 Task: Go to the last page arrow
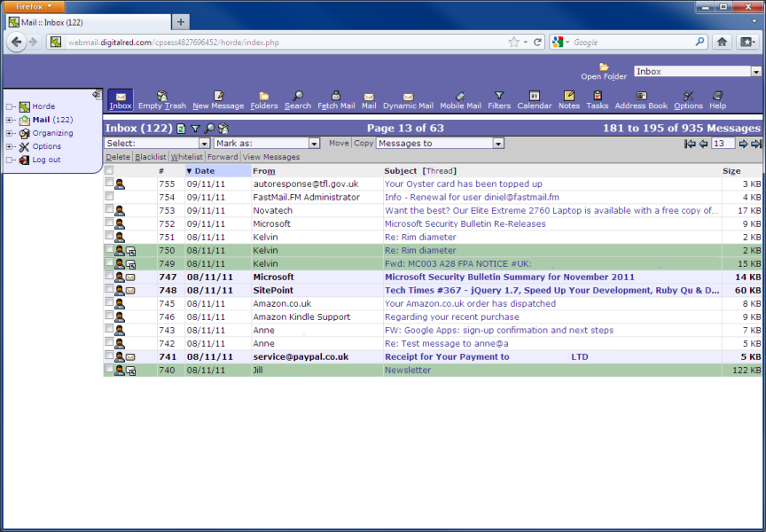pyautogui.click(x=756, y=144)
